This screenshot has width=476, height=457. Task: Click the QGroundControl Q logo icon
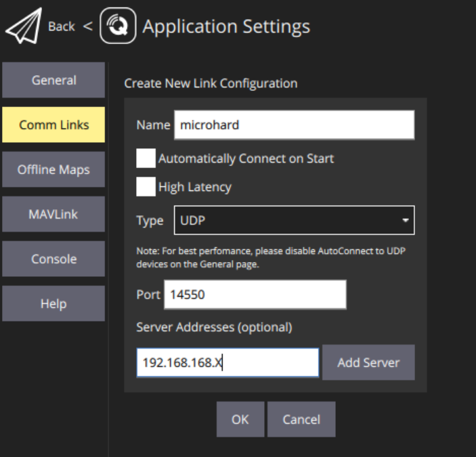click(118, 27)
